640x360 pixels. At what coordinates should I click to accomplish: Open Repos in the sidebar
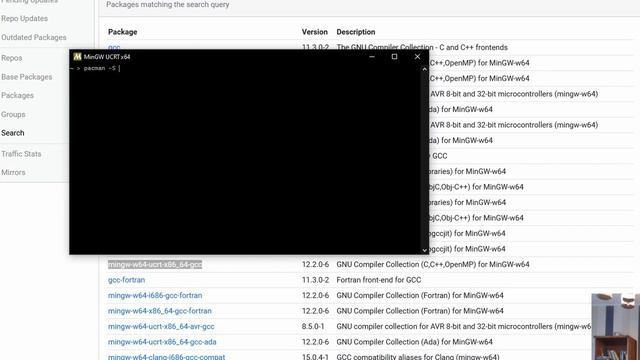click(x=11, y=58)
